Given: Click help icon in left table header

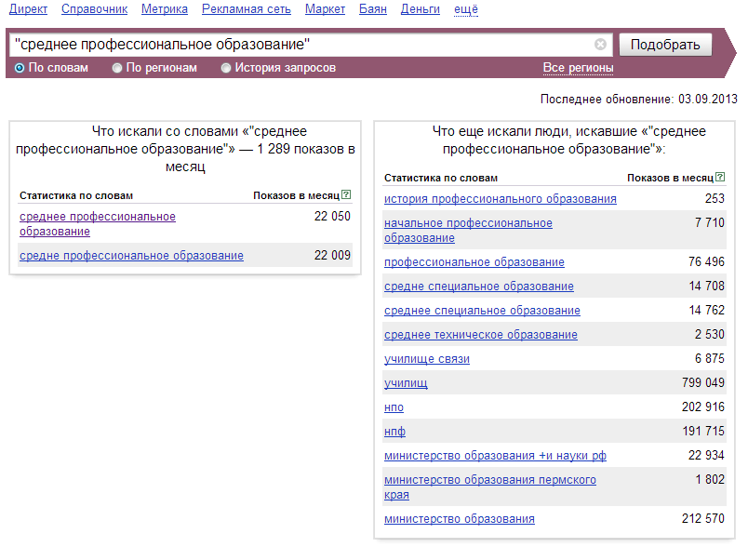Looking at the screenshot, I should pos(346,195).
